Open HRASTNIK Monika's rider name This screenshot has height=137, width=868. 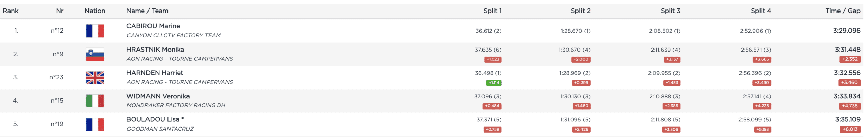(155, 50)
